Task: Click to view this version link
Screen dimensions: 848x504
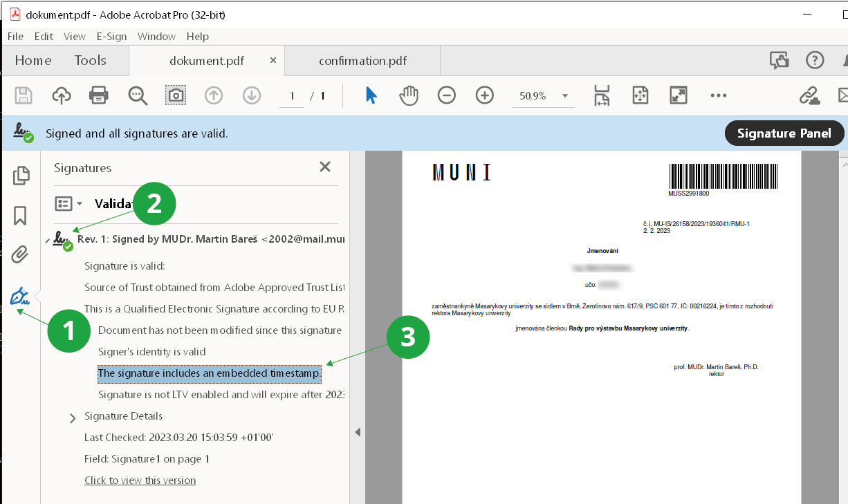Action: point(140,480)
